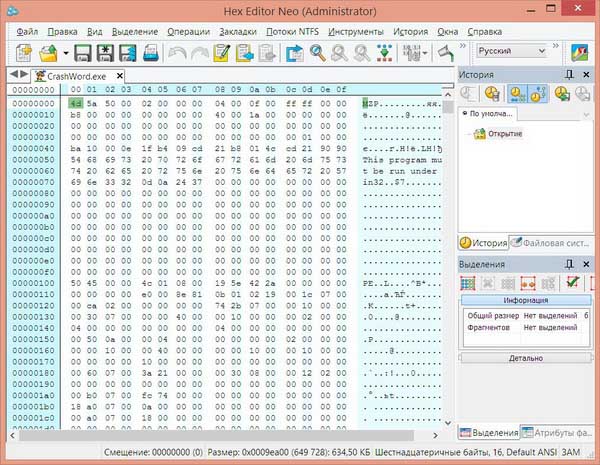
Task: Open the Закладки menu
Action: coord(238,31)
